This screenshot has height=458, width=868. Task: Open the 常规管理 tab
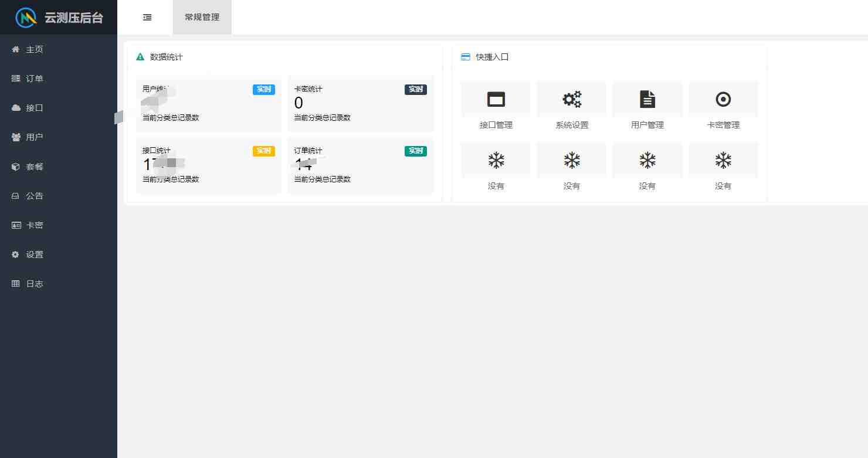pyautogui.click(x=202, y=18)
